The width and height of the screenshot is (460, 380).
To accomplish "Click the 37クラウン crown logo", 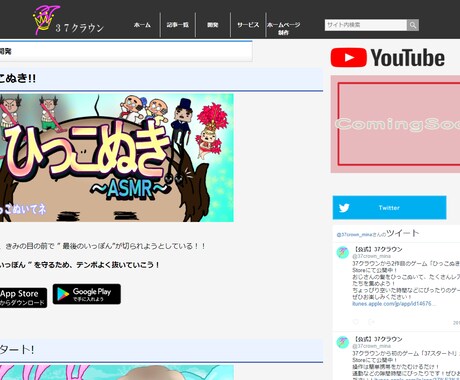I will tap(46, 20).
